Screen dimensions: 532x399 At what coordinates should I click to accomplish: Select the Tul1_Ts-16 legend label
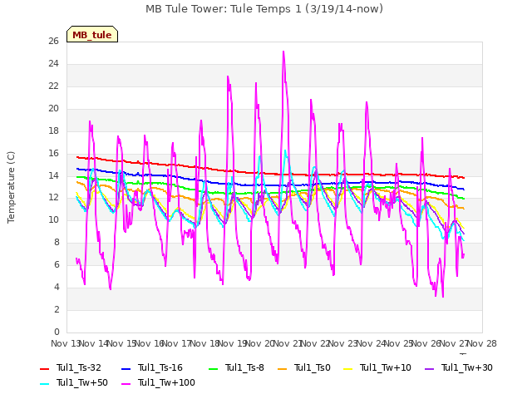tap(160, 367)
